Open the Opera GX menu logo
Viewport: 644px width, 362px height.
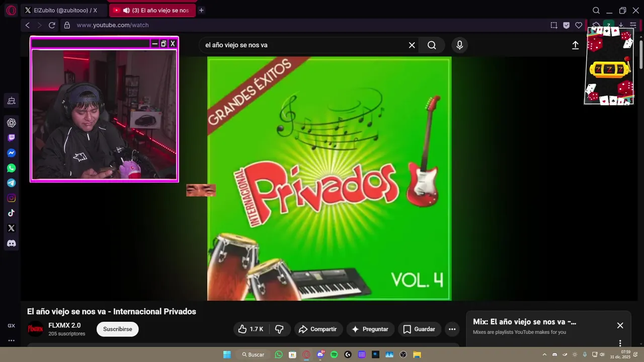(11, 10)
